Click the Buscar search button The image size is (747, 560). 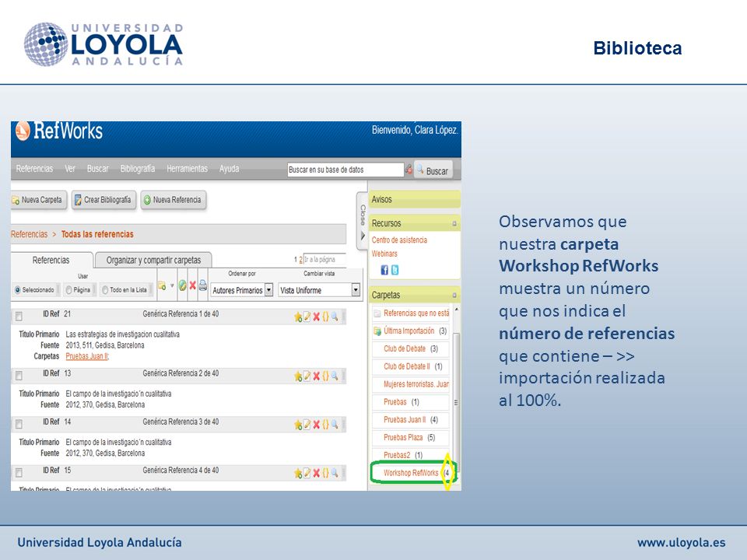tap(433, 170)
